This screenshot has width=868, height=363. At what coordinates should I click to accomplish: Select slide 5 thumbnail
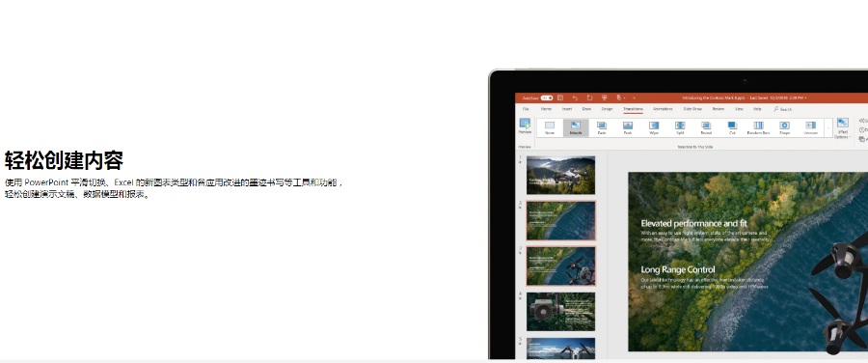(x=560, y=349)
